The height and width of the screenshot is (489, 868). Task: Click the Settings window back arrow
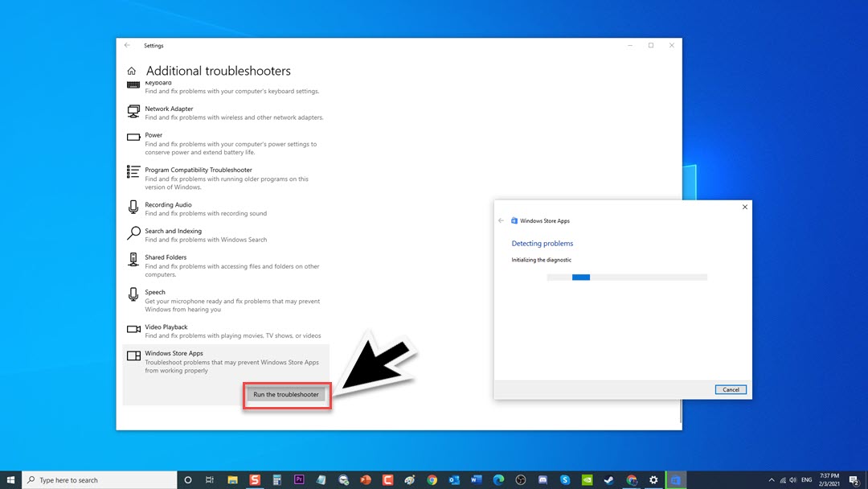click(127, 45)
